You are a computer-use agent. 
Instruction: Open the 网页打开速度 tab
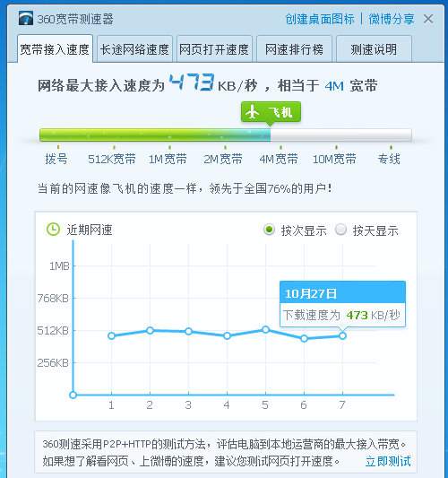[214, 49]
